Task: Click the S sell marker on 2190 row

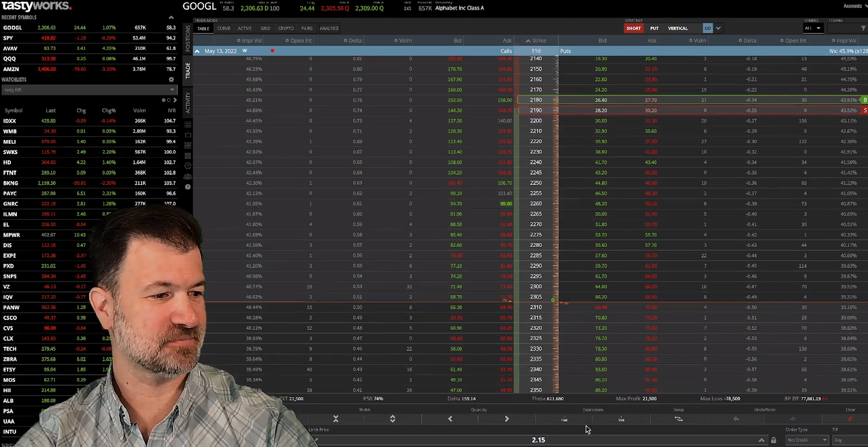Action: pos(865,110)
